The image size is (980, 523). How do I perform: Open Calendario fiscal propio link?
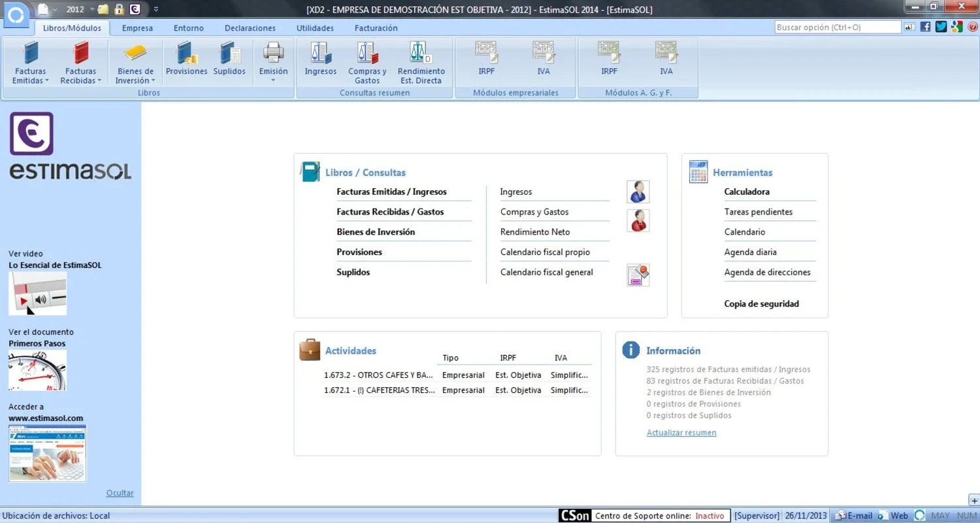pos(545,252)
